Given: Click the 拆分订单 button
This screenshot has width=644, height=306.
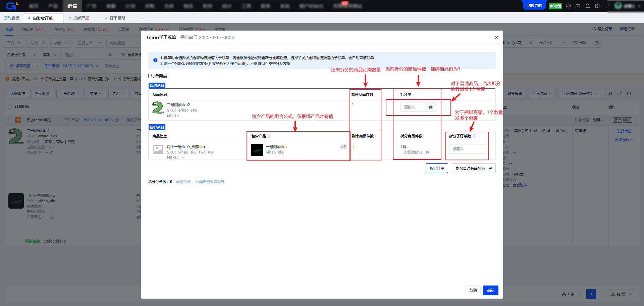Looking at the screenshot, I should pos(437,168).
